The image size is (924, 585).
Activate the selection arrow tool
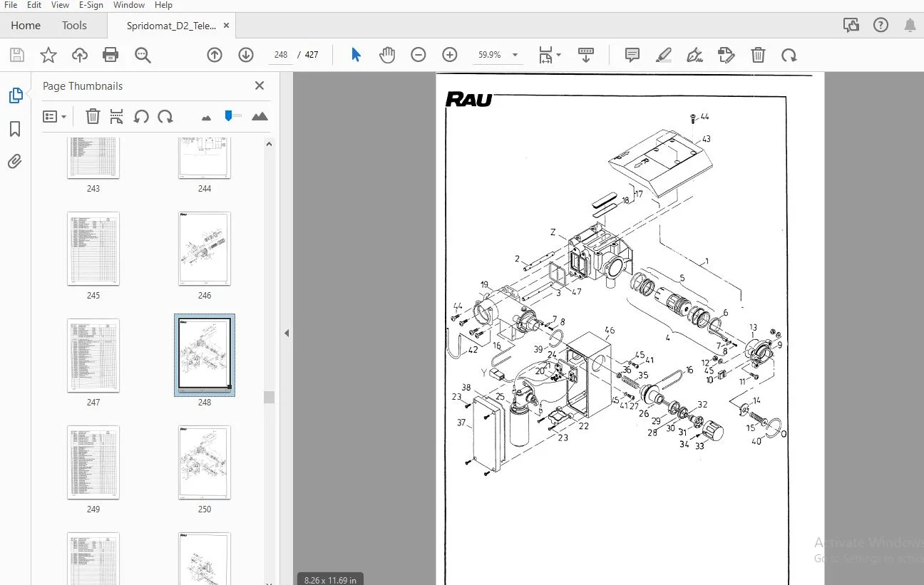tap(356, 55)
